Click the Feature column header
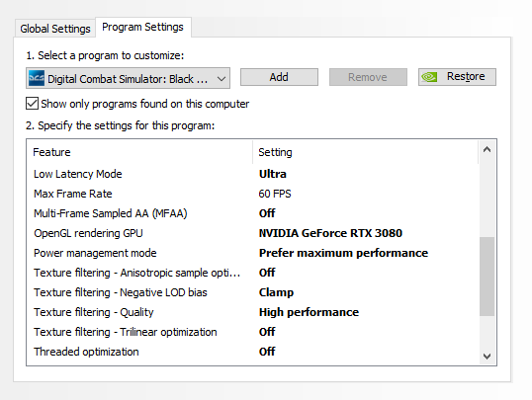This screenshot has width=532, height=400. point(139,152)
